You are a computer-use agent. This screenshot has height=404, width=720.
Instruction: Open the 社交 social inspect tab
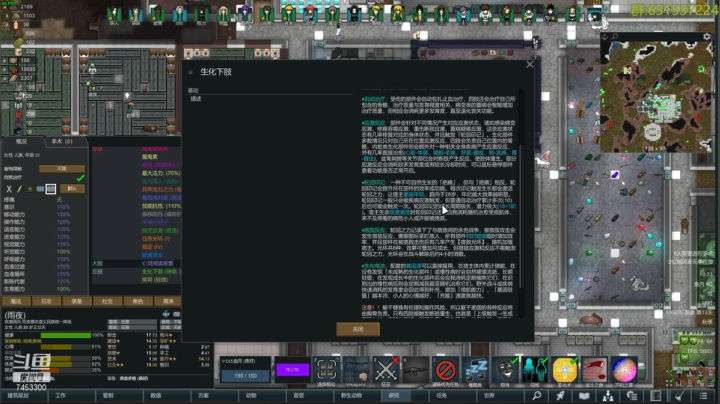click(107, 301)
